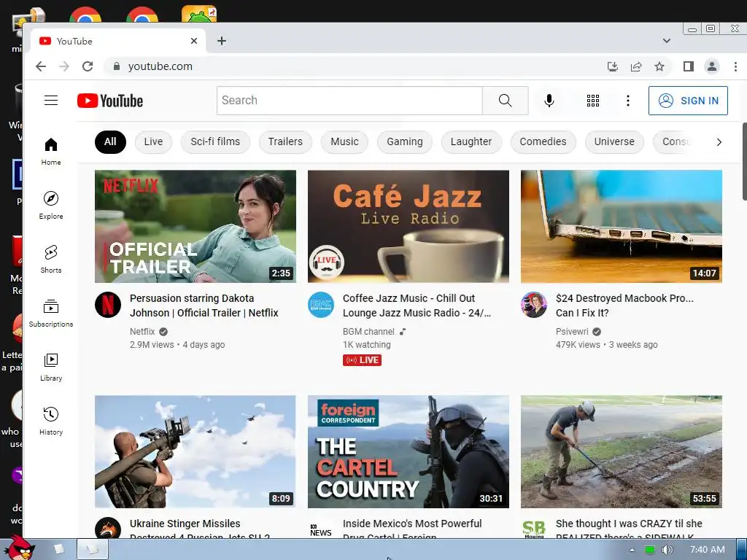Select the Comedies filter chip
The width and height of the screenshot is (747, 560).
coord(543,142)
